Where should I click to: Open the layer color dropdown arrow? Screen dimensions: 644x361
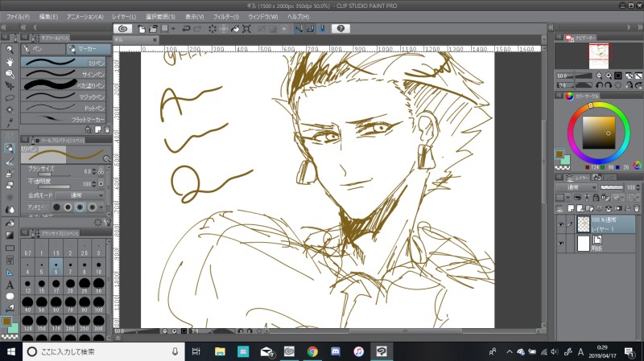tap(568, 198)
